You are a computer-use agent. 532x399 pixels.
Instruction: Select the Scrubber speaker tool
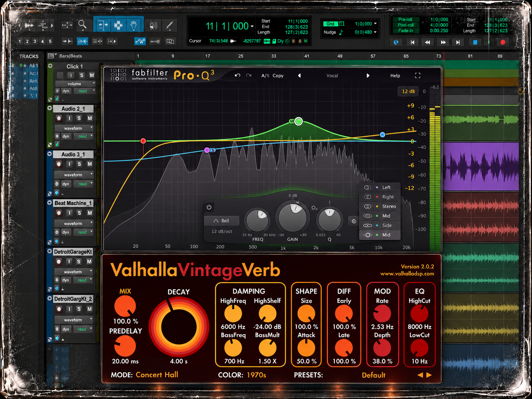153,25
